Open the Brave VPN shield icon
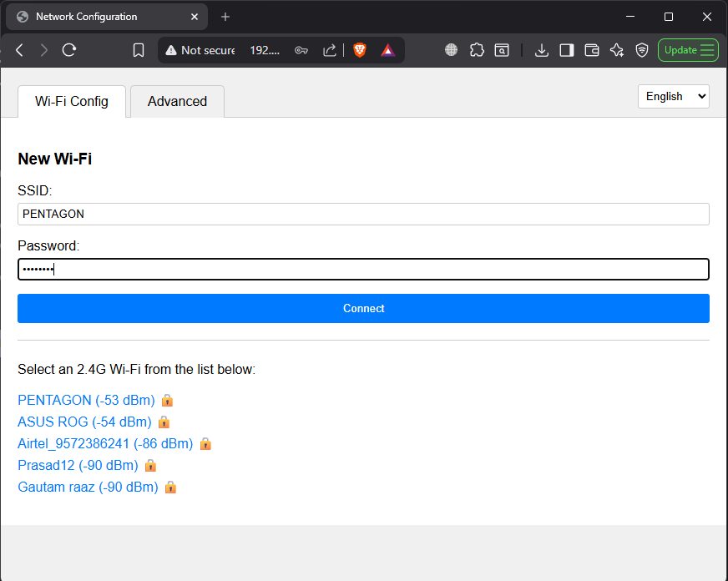Screen dimensions: 728x581 642,50
